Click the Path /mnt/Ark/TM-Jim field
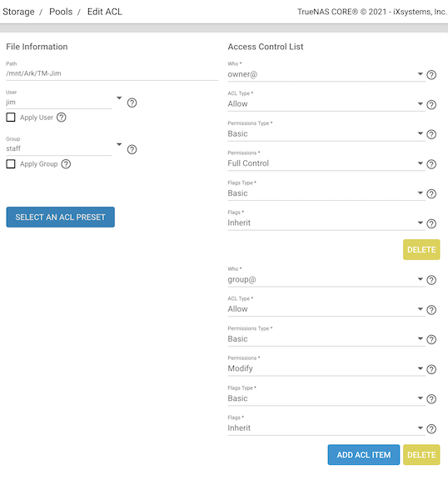Viewport: 448px width, 480px height. pyautogui.click(x=112, y=73)
